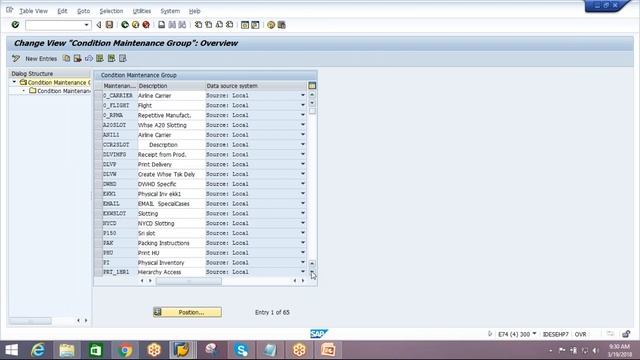Click the Select Block icon
640x360 pixels.
click(x=111, y=58)
